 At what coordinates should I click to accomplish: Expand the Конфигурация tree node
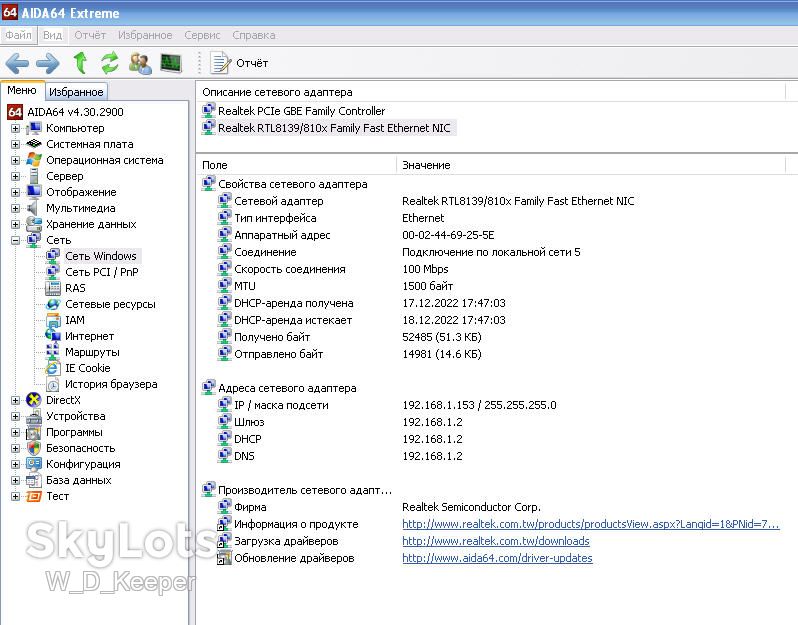tap(15, 464)
